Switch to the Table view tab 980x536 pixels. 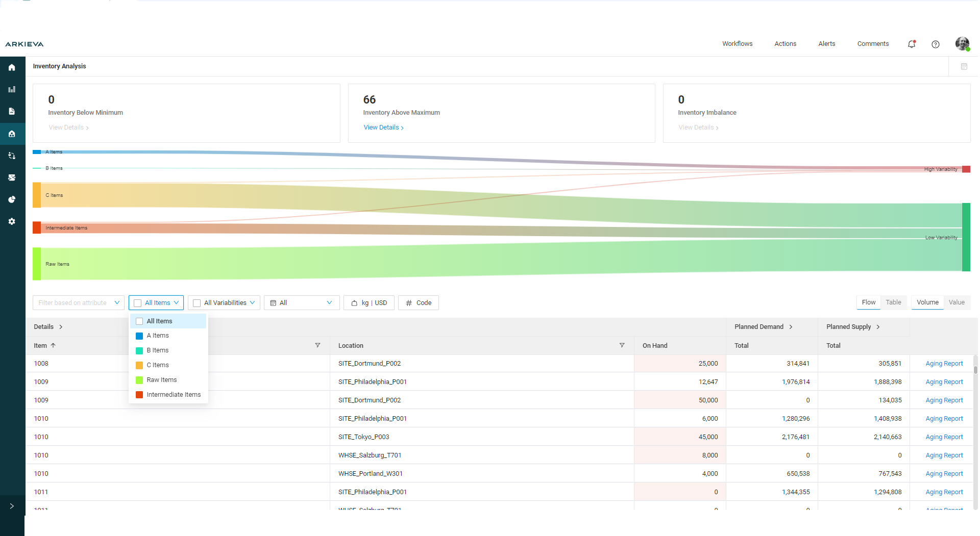[893, 302]
